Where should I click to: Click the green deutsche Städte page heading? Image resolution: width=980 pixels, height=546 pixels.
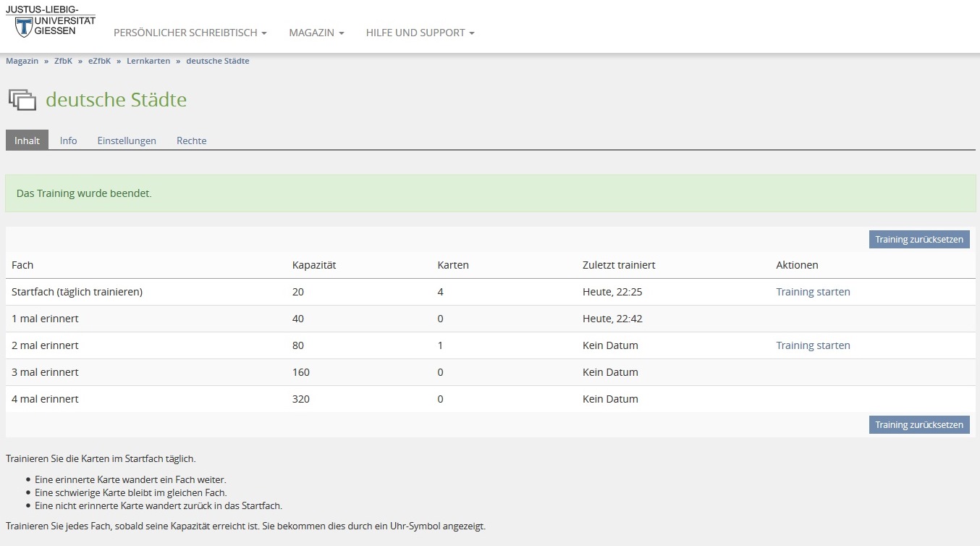tap(116, 100)
